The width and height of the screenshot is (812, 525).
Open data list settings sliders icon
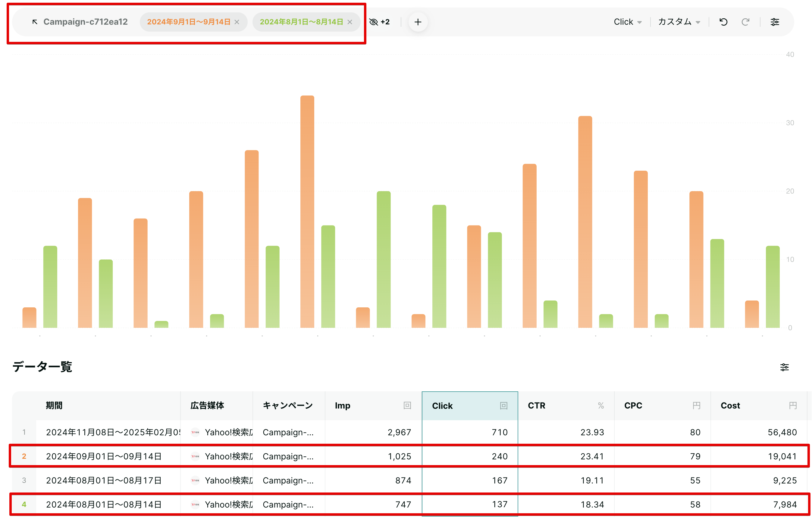[784, 367]
